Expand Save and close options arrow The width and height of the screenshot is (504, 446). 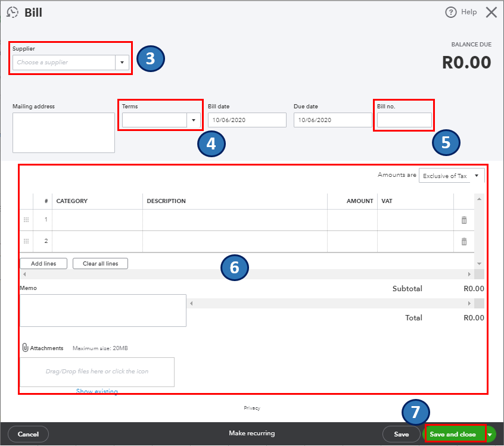(490, 435)
